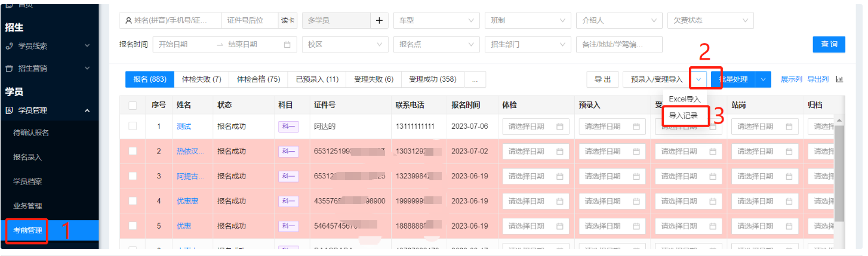Switch to the 受理失败 (6) tab

(374, 79)
